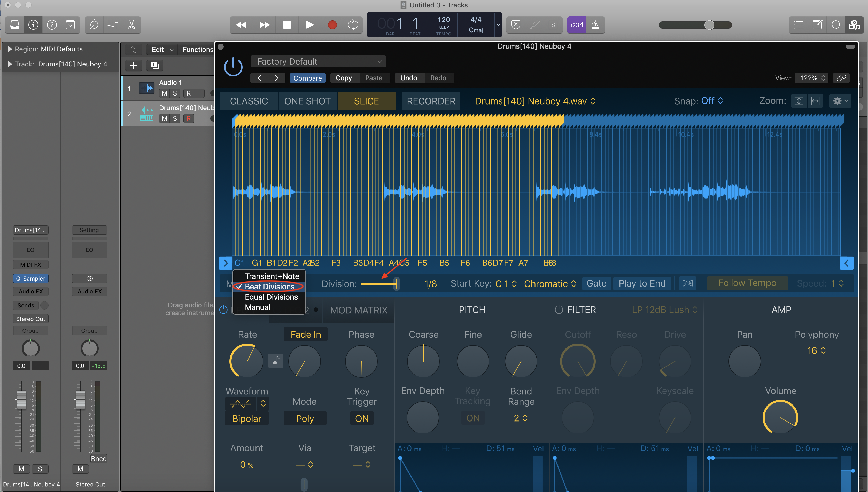Open the waveform gear action menu
This screenshot has width=868, height=492.
[840, 101]
